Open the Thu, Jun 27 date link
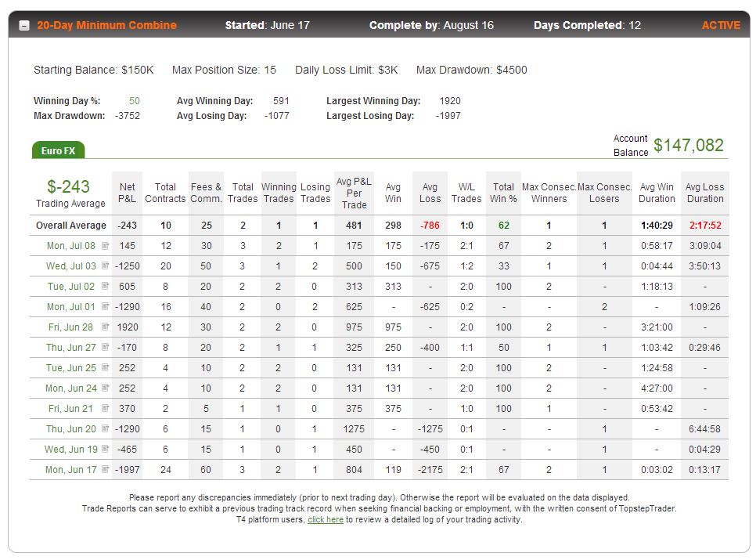The width and height of the screenshot is (756, 560). 71,347
